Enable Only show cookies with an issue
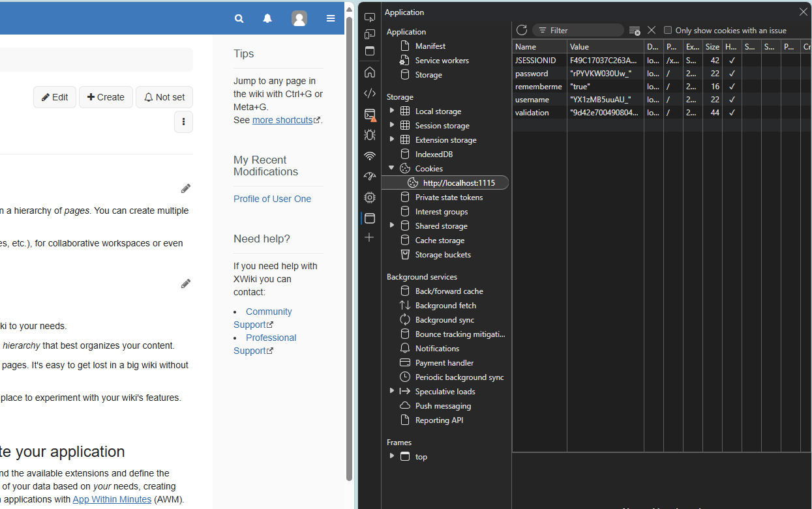 pos(668,31)
